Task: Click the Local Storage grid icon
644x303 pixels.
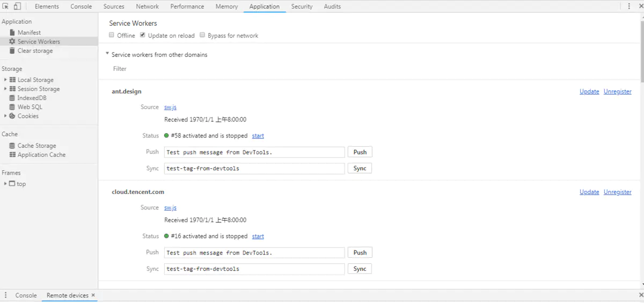Action: point(13,80)
